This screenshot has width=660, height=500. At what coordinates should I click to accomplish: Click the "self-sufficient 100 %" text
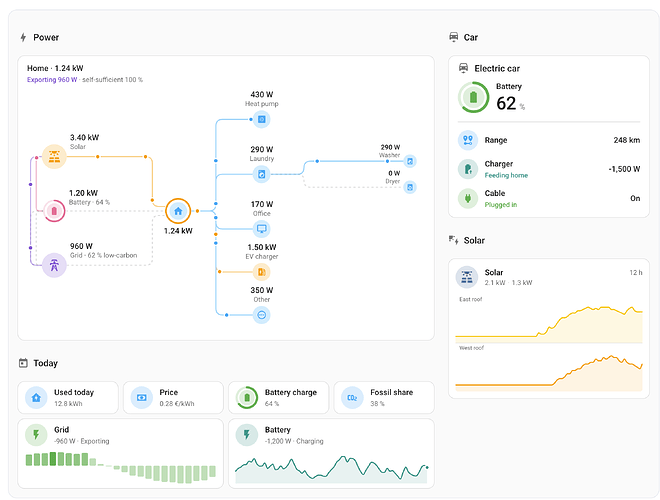[112, 80]
